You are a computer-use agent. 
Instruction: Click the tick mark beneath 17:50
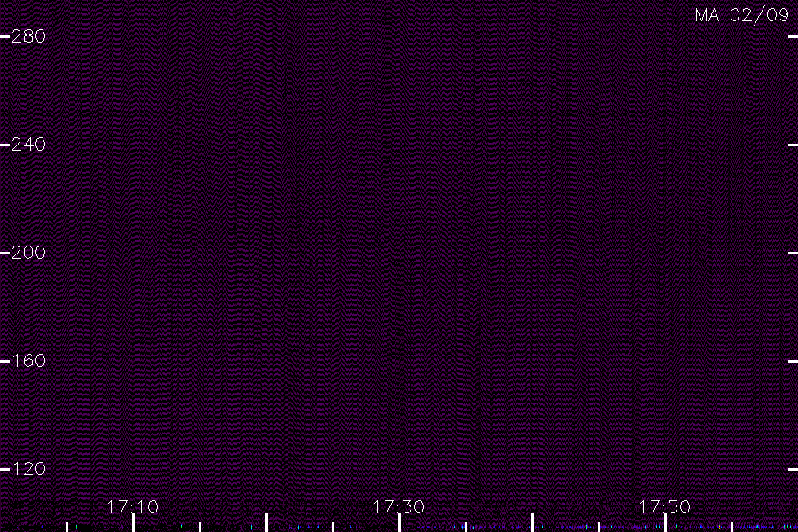665,523
